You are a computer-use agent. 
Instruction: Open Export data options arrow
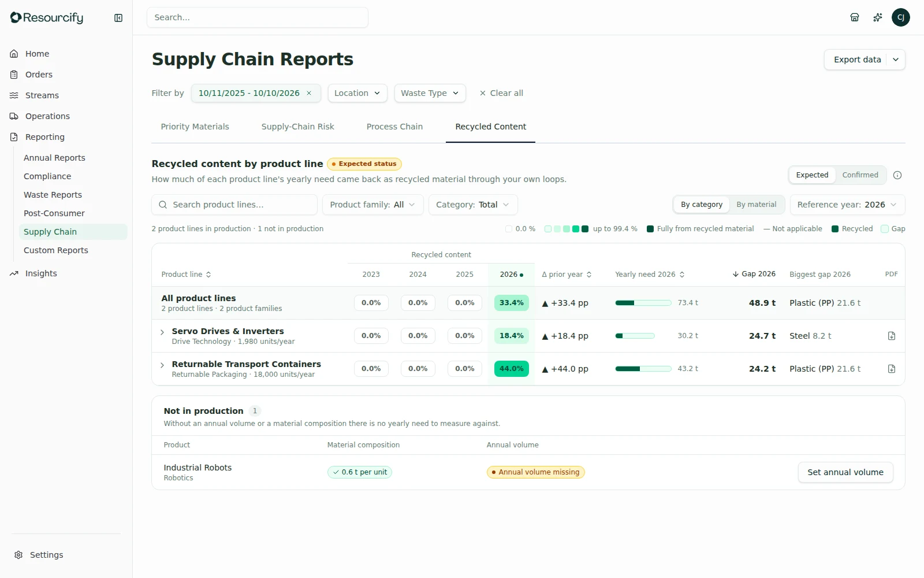click(896, 60)
